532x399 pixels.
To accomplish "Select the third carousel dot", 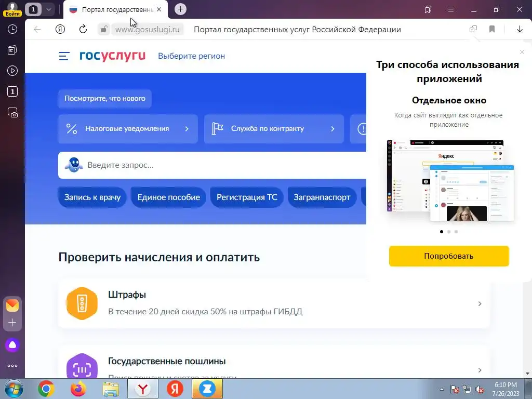I will [456, 232].
